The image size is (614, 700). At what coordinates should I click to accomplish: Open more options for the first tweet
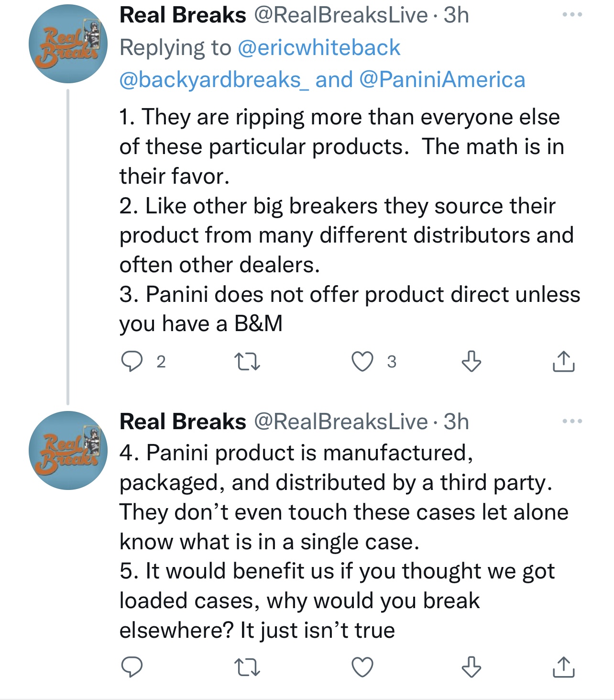[x=572, y=15]
